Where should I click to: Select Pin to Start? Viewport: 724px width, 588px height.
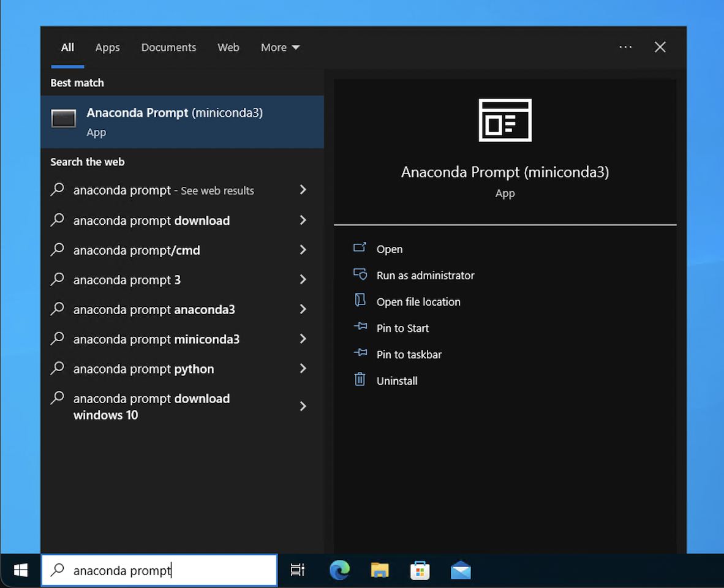(402, 328)
